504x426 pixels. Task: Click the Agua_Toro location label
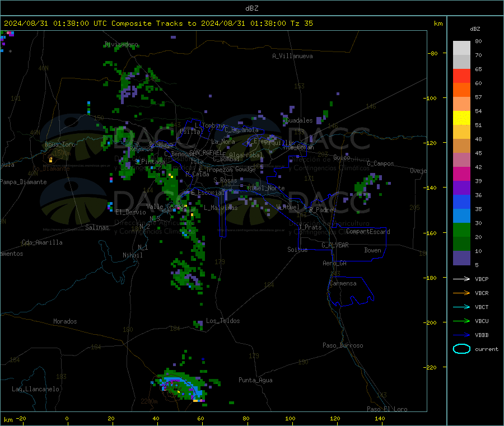60,144
